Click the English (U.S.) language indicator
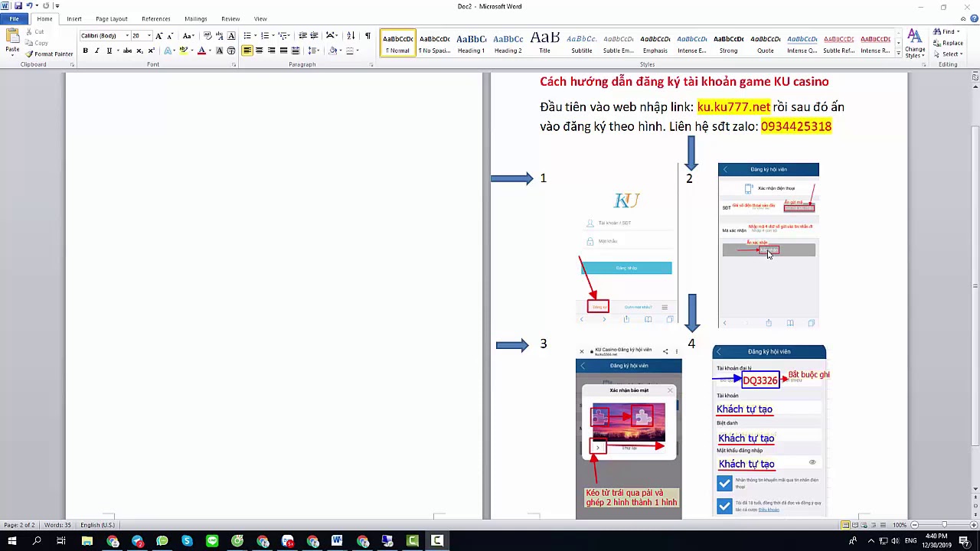980x551 pixels. click(x=98, y=525)
